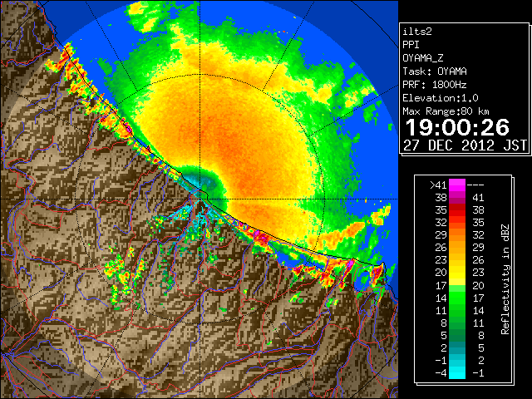
Task: Click the 'Task: OYAMA' line
Action: [435, 71]
